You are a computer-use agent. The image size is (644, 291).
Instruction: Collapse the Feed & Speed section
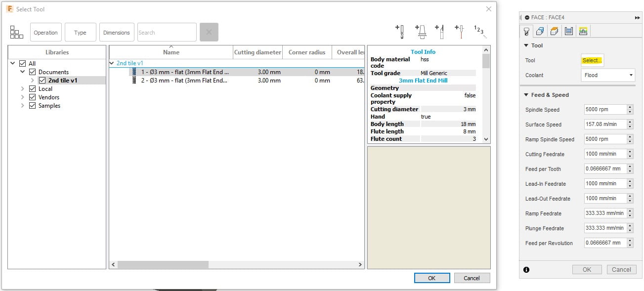pyautogui.click(x=526, y=95)
